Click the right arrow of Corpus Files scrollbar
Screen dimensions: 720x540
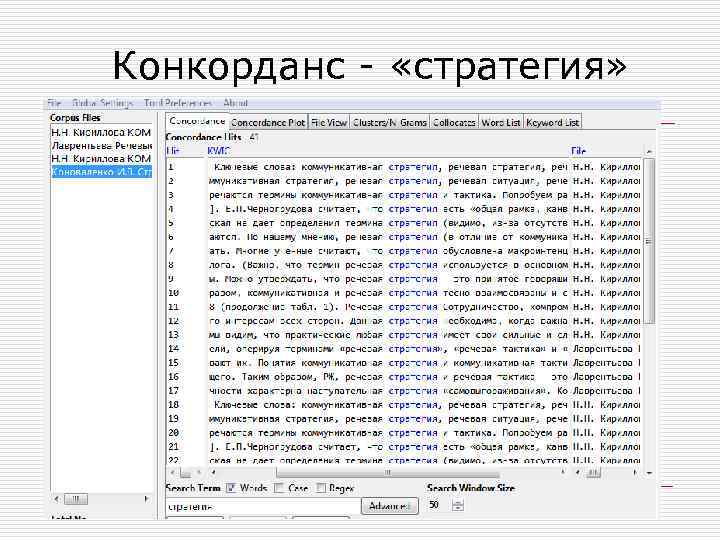point(146,499)
